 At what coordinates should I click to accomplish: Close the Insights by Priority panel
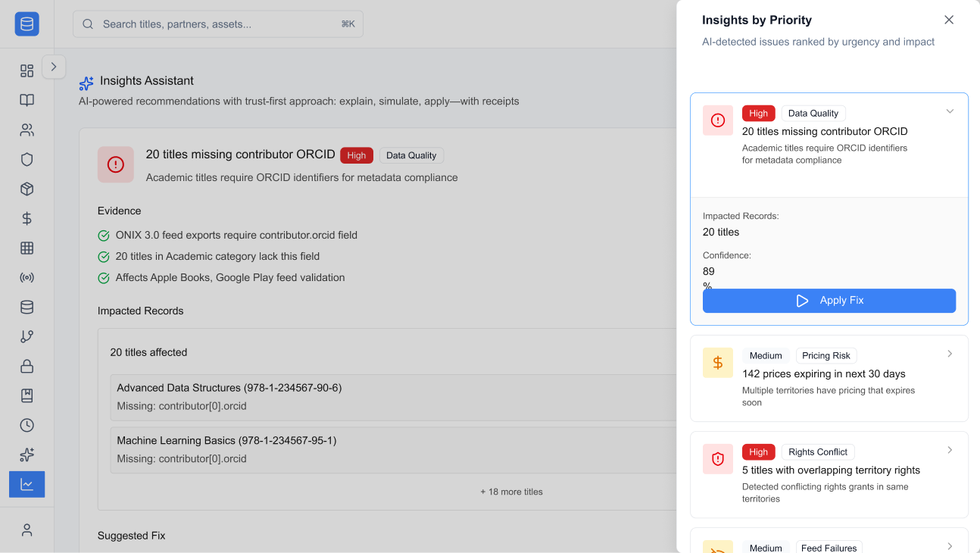click(x=948, y=20)
